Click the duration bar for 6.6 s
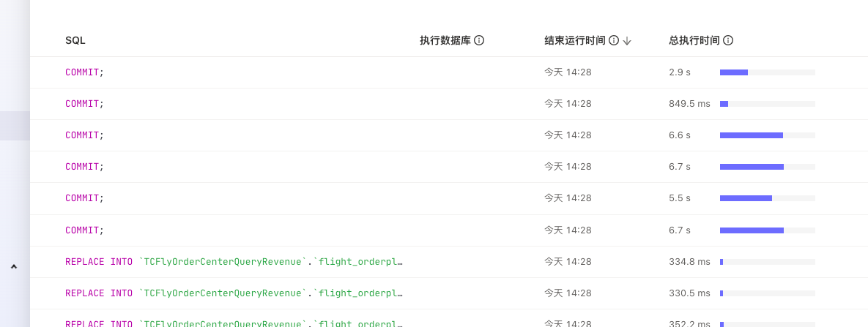Image resolution: width=868 pixels, height=327 pixels. click(751, 135)
